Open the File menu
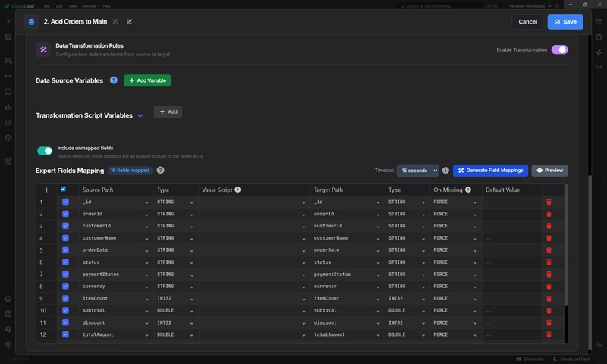 47,6
